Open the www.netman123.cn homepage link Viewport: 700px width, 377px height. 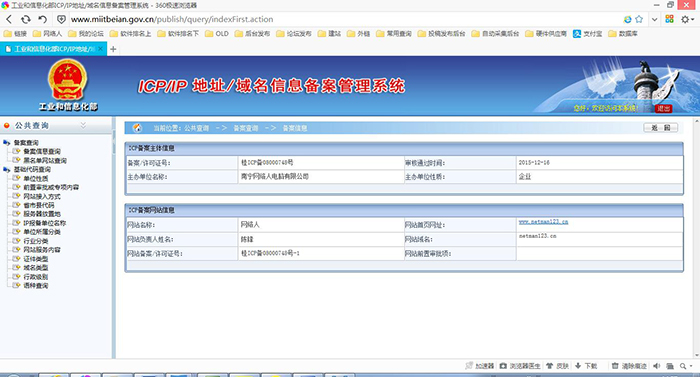(543, 222)
